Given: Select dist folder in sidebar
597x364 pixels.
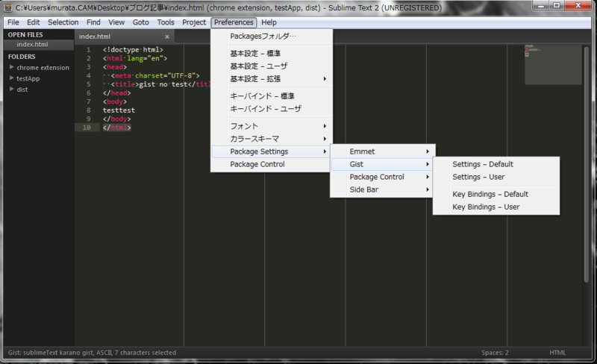Looking at the screenshot, I should [22, 90].
